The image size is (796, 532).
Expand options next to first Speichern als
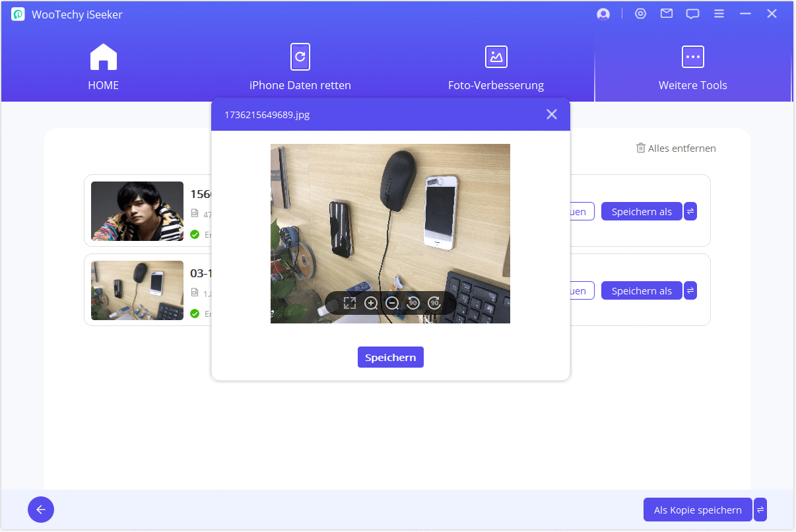tap(690, 211)
